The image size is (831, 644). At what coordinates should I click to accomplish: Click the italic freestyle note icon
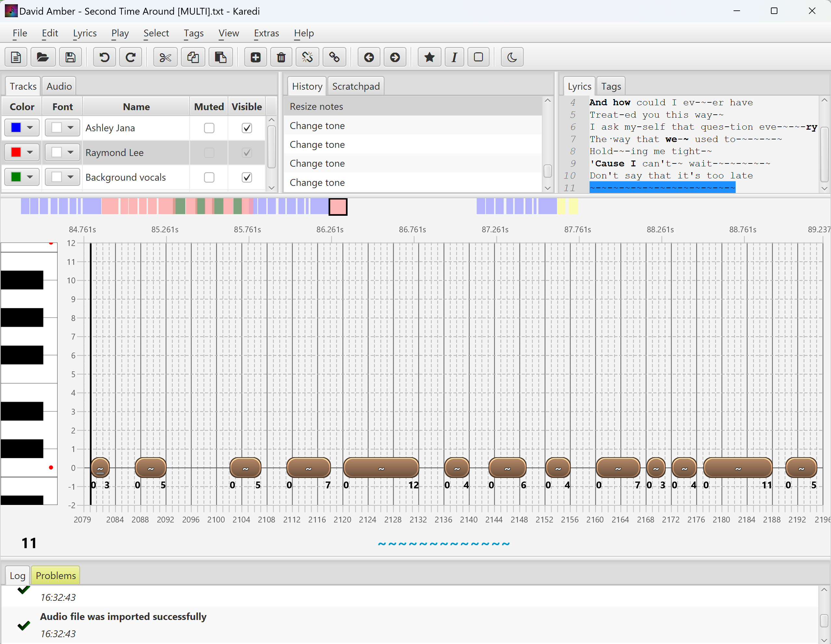(x=454, y=58)
